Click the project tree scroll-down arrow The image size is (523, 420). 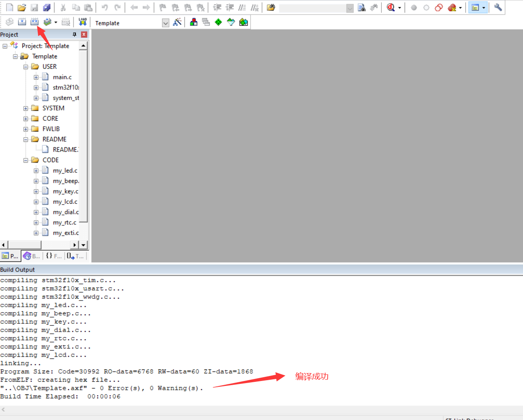[x=83, y=245]
